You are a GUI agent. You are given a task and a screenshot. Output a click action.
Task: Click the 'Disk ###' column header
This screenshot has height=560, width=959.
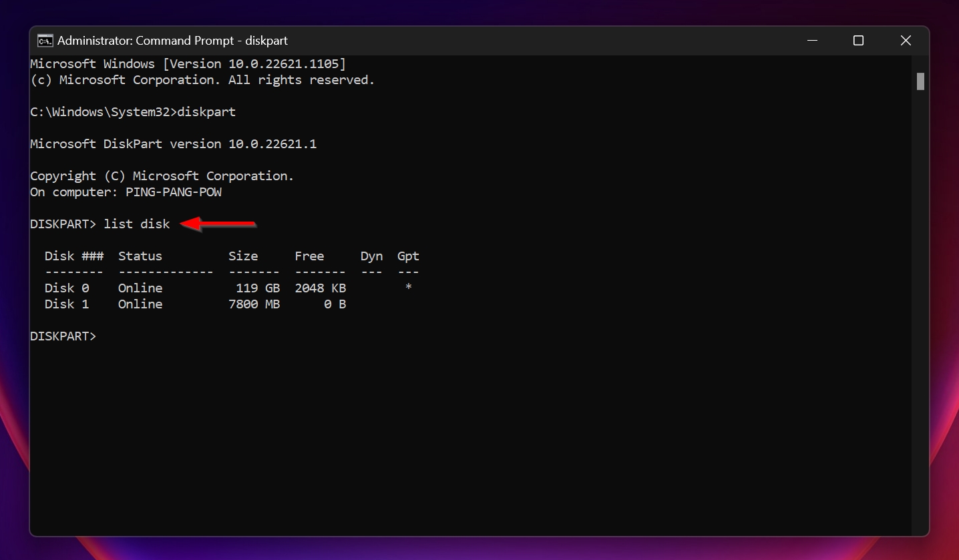[x=74, y=256]
